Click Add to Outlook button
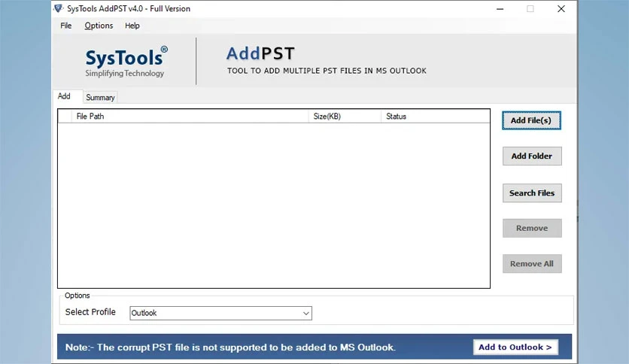This screenshot has width=629, height=364. (515, 347)
